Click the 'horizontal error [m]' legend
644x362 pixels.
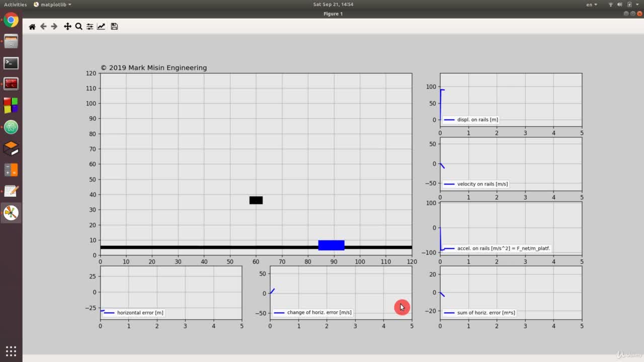point(134,313)
